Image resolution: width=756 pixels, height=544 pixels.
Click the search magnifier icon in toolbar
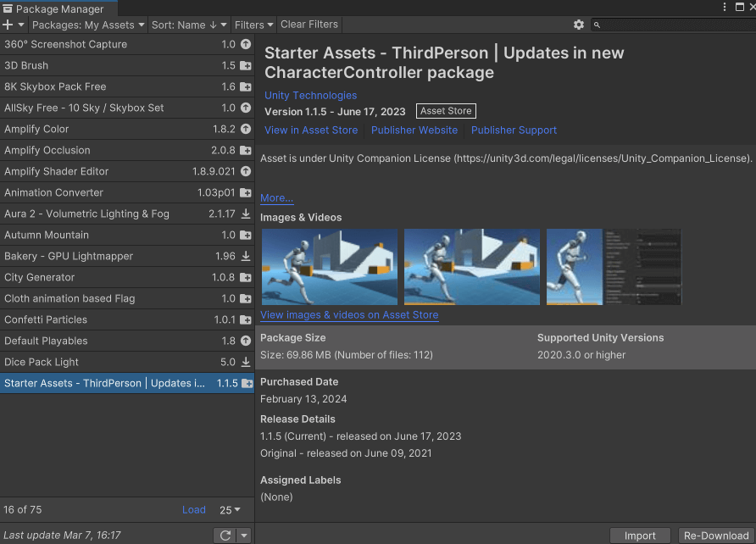coord(597,25)
